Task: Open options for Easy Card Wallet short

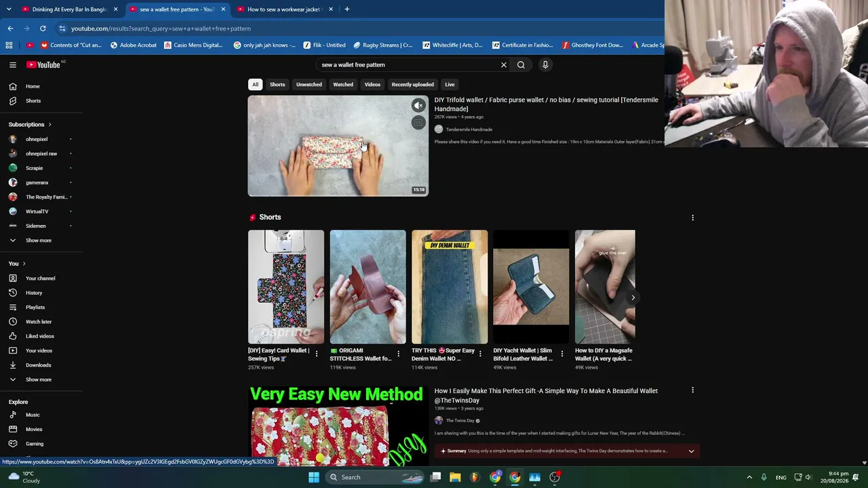Action: [317, 354]
